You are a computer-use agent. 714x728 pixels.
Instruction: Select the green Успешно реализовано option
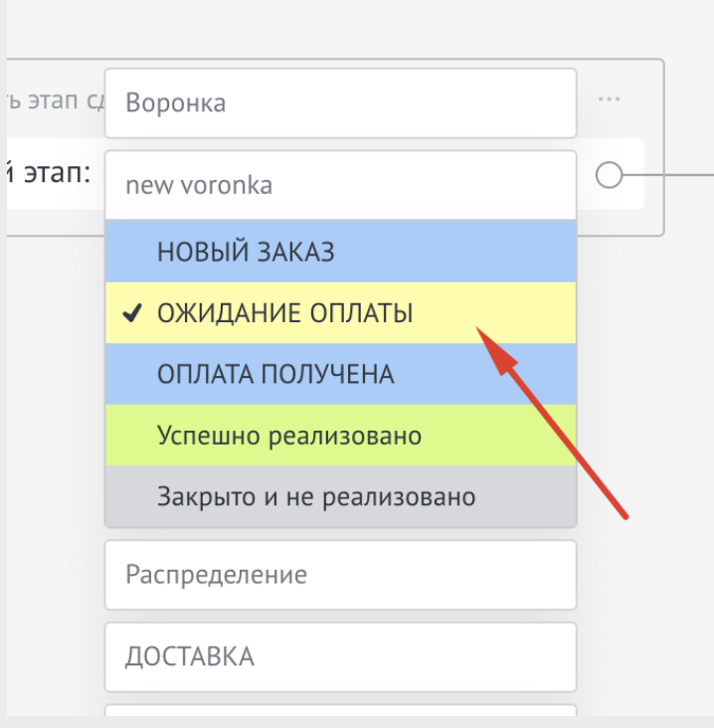340,436
